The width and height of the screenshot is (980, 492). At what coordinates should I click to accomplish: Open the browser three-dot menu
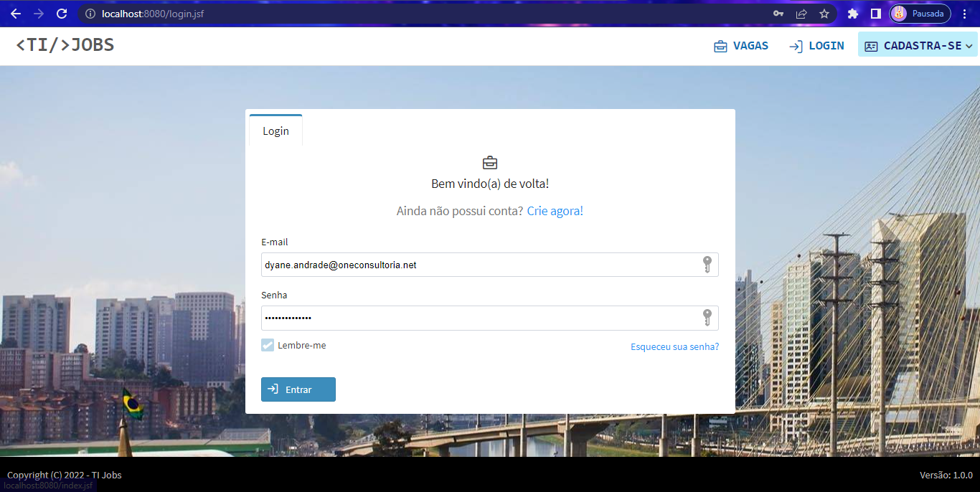964,13
